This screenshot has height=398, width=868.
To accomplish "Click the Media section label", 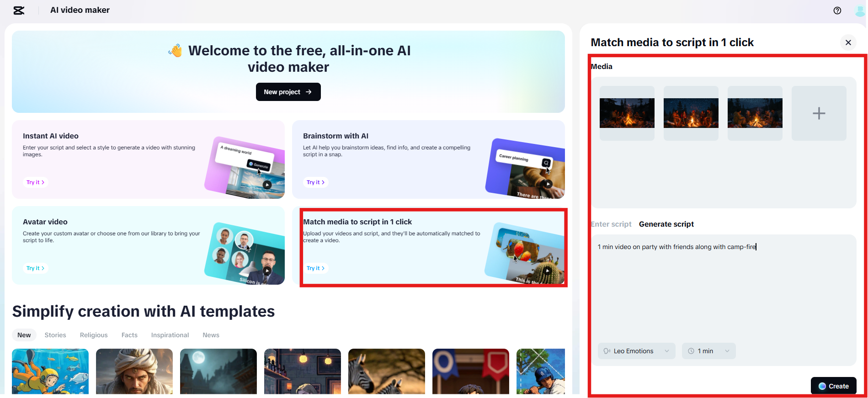I will (602, 66).
